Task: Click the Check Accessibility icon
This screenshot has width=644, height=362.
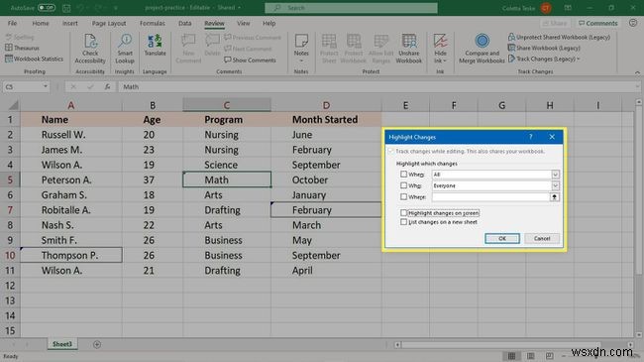Action: [x=90, y=41]
